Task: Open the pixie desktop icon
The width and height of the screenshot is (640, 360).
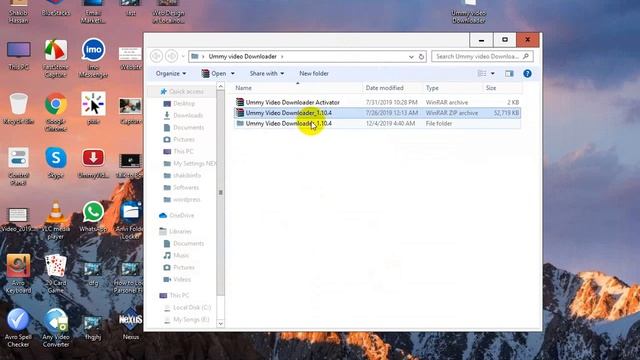Action: (93, 109)
